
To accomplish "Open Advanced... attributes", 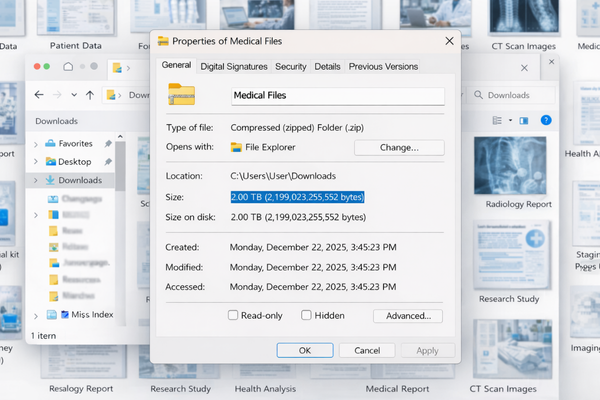I will pyautogui.click(x=408, y=315).
